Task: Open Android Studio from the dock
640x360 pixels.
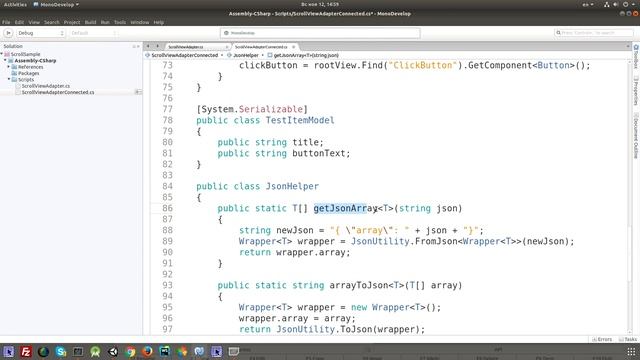Action: click(x=96, y=351)
